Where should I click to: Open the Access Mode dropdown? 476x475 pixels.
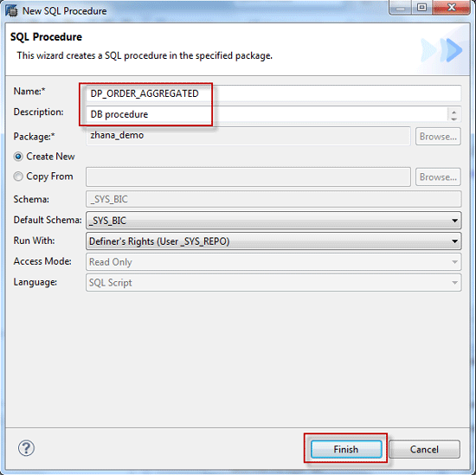(273, 262)
